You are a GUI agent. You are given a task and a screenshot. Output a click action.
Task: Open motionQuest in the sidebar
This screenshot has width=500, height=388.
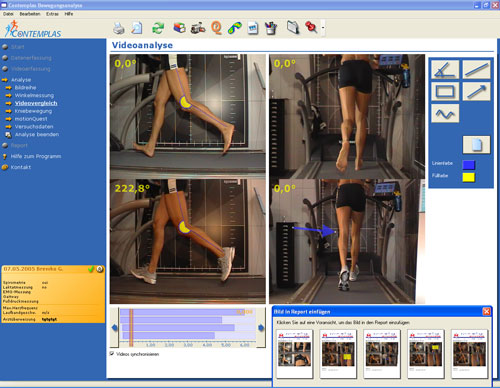(x=31, y=119)
